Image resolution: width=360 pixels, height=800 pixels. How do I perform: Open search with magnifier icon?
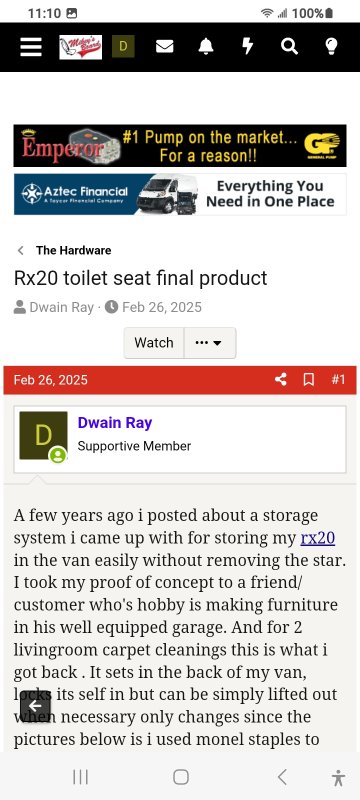pyautogui.click(x=289, y=47)
